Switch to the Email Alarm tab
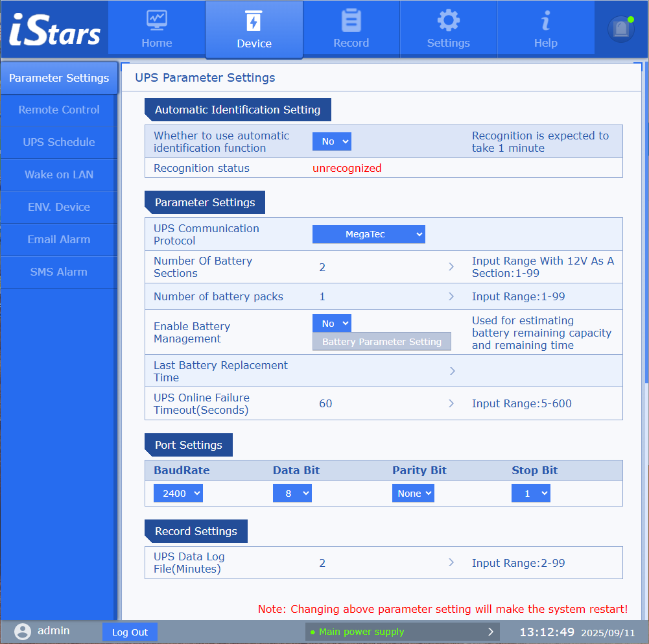The image size is (649, 644). pos(59,240)
